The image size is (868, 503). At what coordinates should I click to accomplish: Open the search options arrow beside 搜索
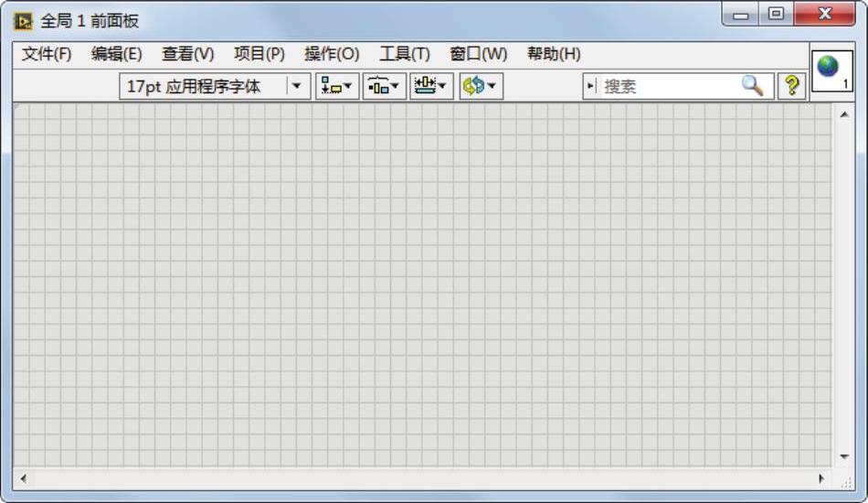point(590,86)
